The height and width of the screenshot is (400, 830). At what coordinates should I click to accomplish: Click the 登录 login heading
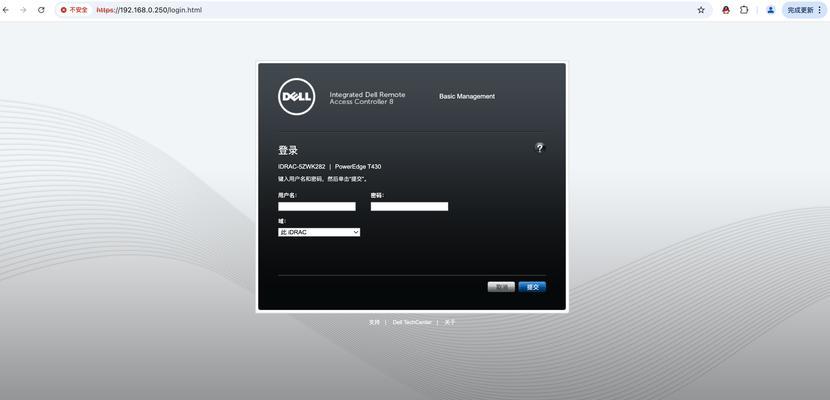(x=288, y=150)
